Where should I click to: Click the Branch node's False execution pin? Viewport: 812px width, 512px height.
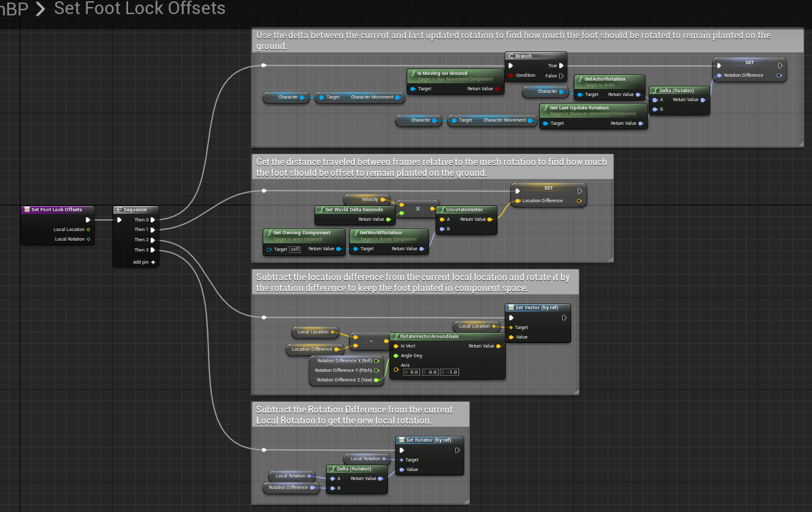pos(561,76)
